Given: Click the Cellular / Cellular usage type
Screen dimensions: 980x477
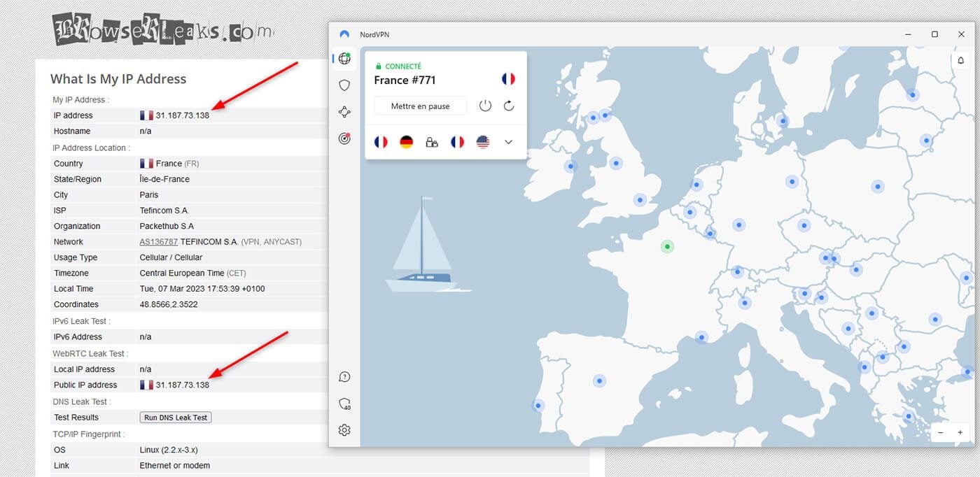Looking at the screenshot, I should [171, 257].
